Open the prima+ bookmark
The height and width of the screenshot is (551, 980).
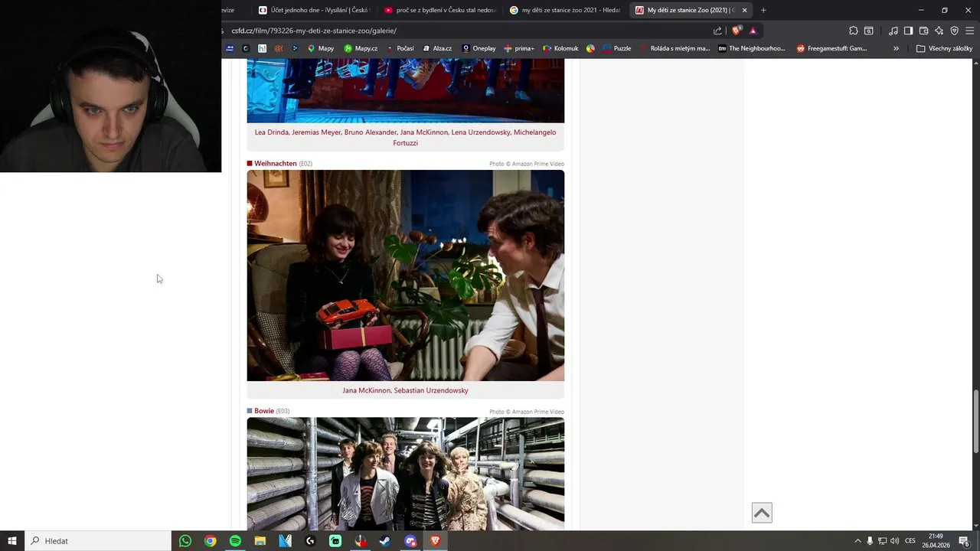519,48
